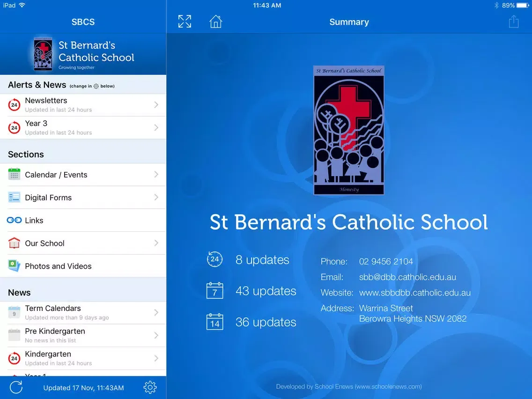Open the share icon in the Summary header

pos(514,22)
